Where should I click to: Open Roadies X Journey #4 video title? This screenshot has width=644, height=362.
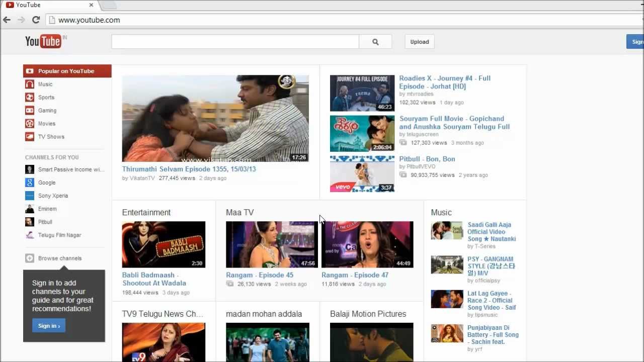[445, 82]
